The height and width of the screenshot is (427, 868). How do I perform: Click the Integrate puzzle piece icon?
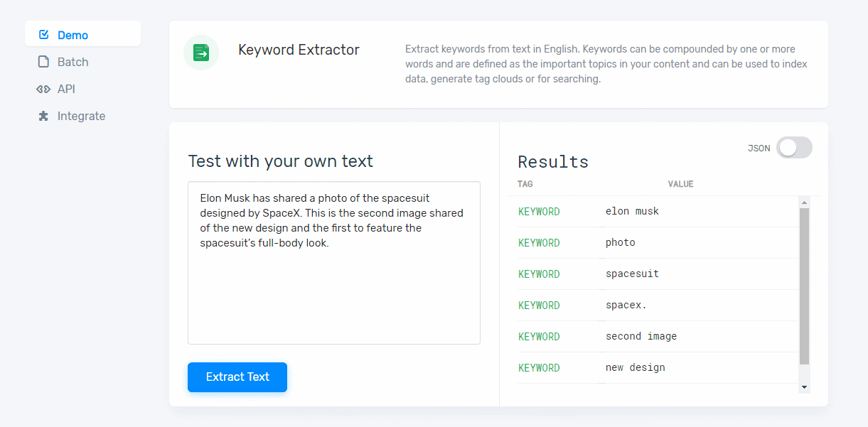(x=44, y=116)
